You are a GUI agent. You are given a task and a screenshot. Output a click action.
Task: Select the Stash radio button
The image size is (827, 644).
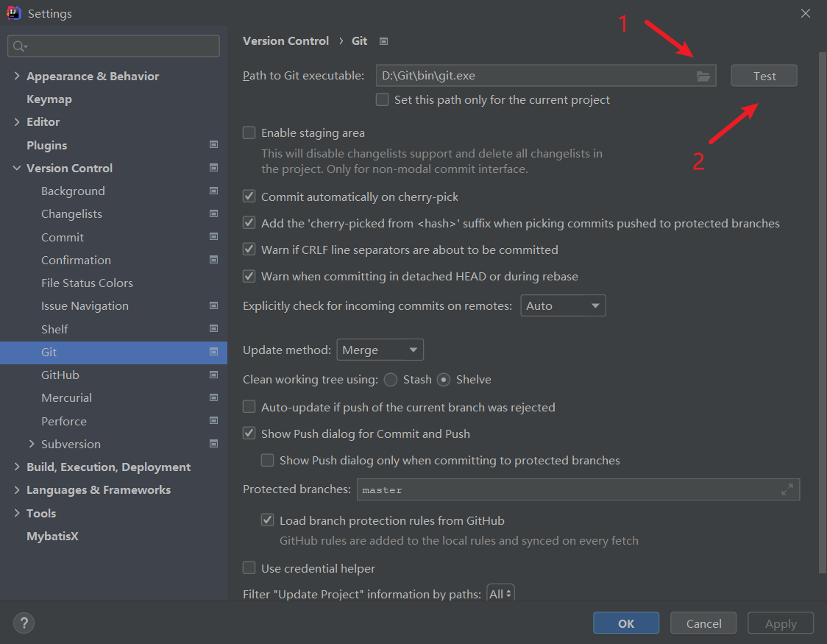click(391, 380)
